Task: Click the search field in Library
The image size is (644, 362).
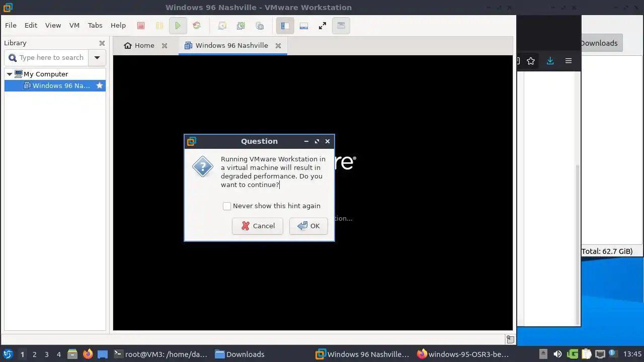Action: point(47,58)
